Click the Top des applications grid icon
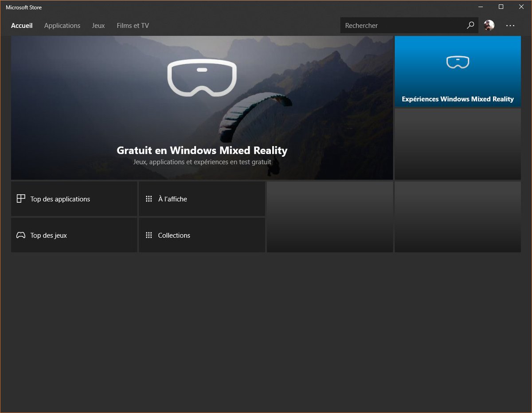This screenshot has width=532, height=413. click(21, 199)
